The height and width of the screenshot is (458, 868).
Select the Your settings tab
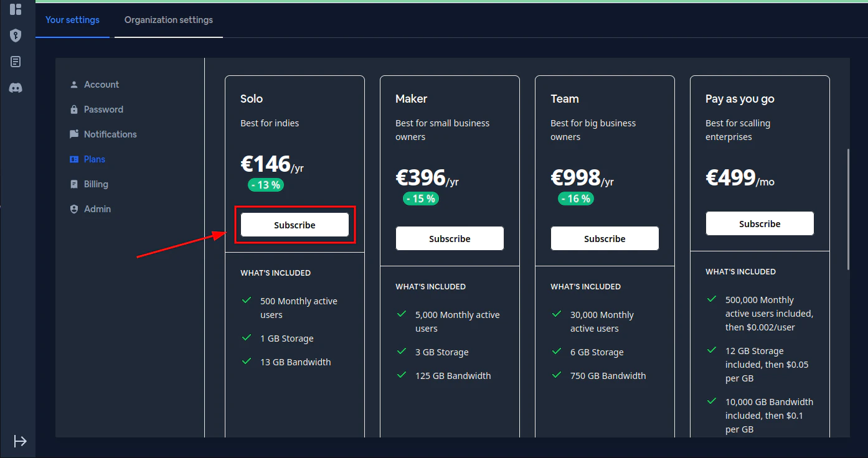click(72, 20)
